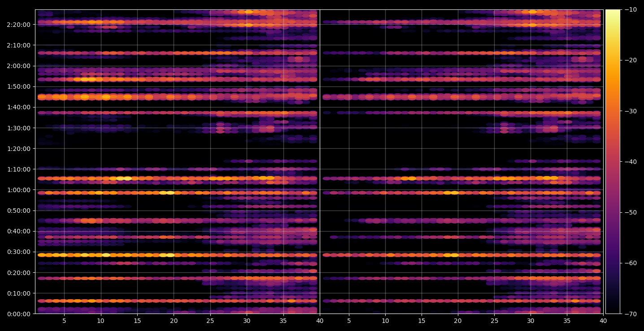The image size is (644, 331).
Task: Select the 2:20:00 time label
Action: [x=18, y=25]
